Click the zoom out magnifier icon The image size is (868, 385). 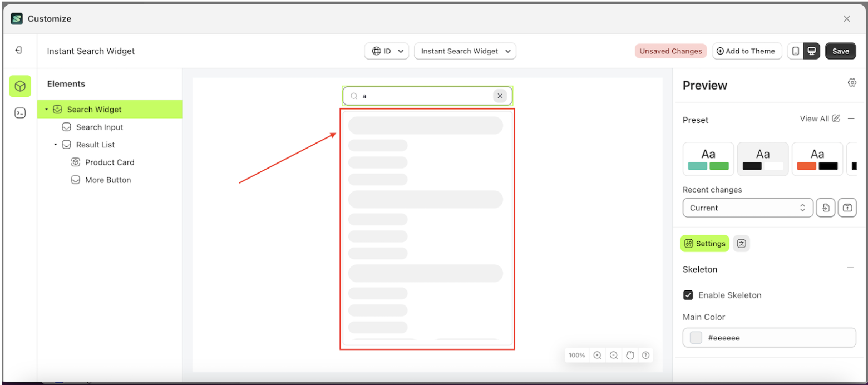coord(613,355)
